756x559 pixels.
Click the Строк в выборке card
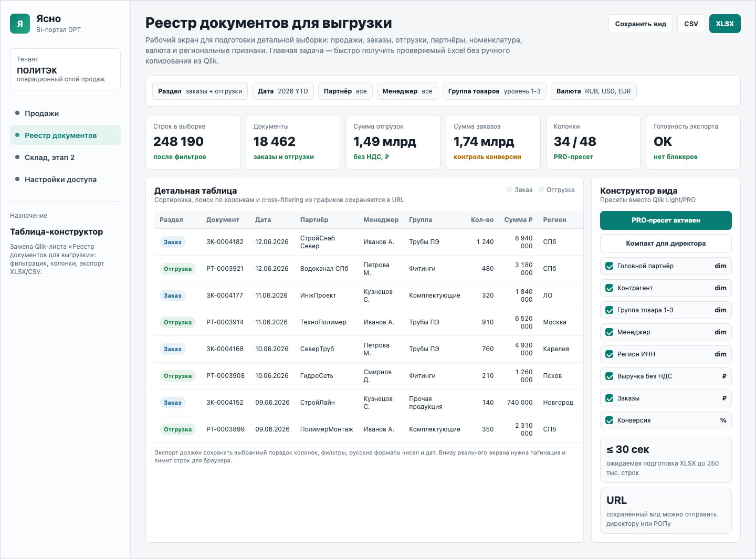coord(193,142)
